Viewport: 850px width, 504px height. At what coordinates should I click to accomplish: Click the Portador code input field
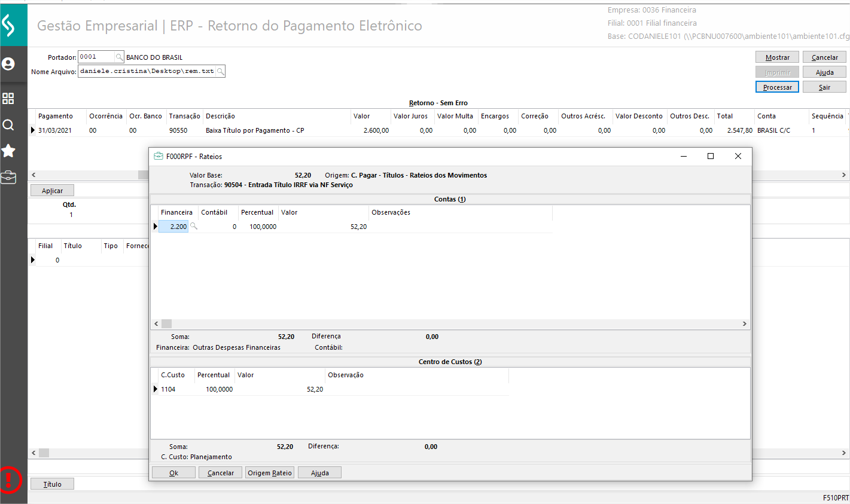pyautogui.click(x=96, y=57)
